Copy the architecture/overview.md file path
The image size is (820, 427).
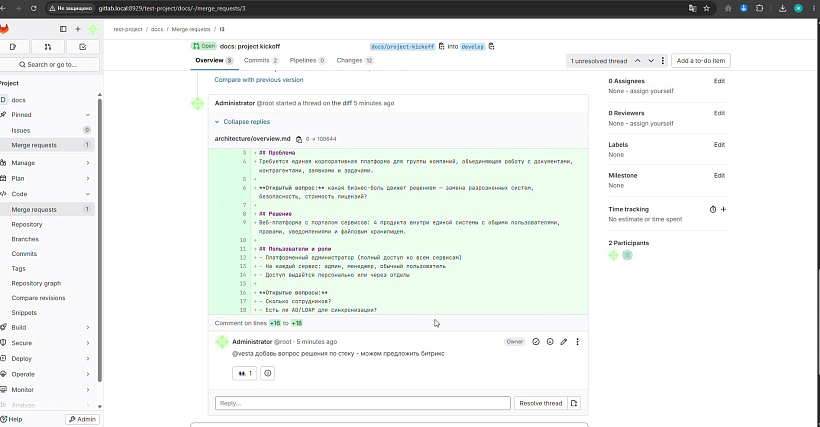click(299, 139)
